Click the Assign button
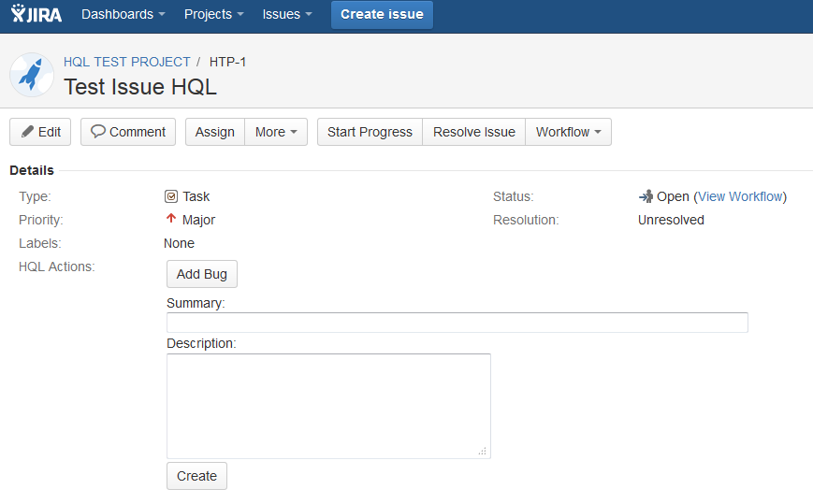Viewport: 813px width, 504px height. [215, 132]
